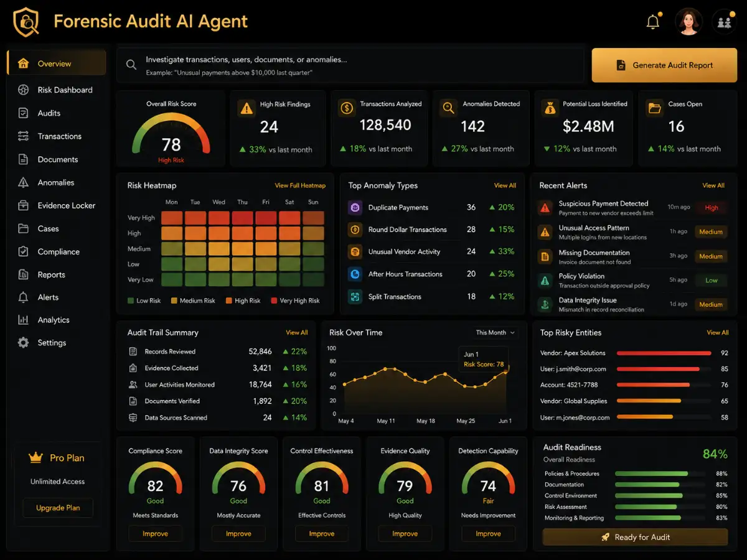747x560 pixels.
Task: Click the search magnifier icon
Action: coord(131,65)
